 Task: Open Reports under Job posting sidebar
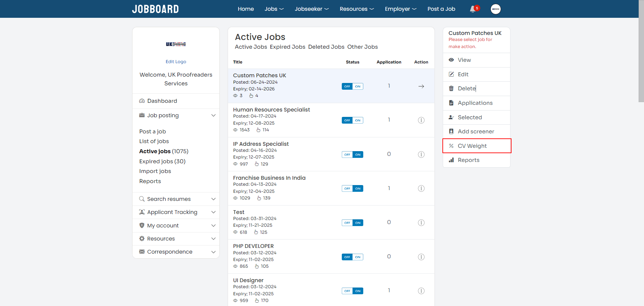tap(150, 181)
